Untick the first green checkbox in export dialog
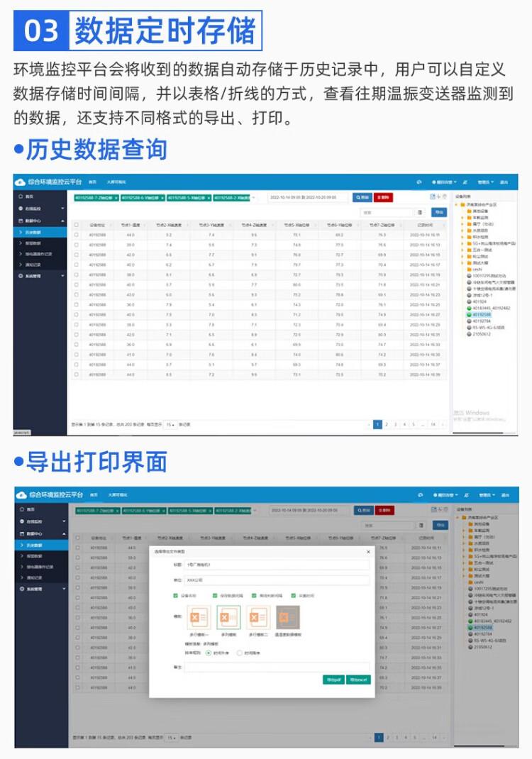Viewport: 532px width, 759px height. pyautogui.click(x=175, y=595)
